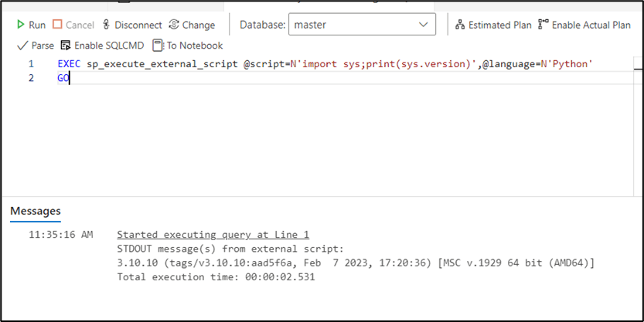Run the query with the Run button

(x=32, y=25)
